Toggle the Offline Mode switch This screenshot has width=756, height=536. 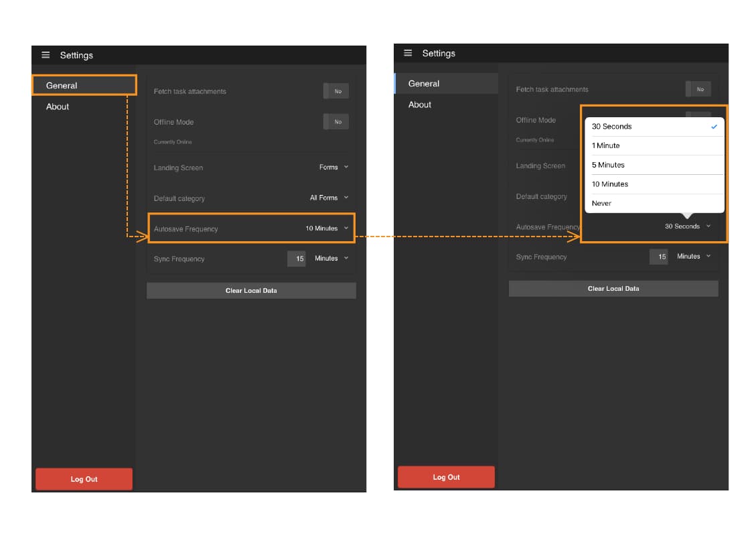336,121
